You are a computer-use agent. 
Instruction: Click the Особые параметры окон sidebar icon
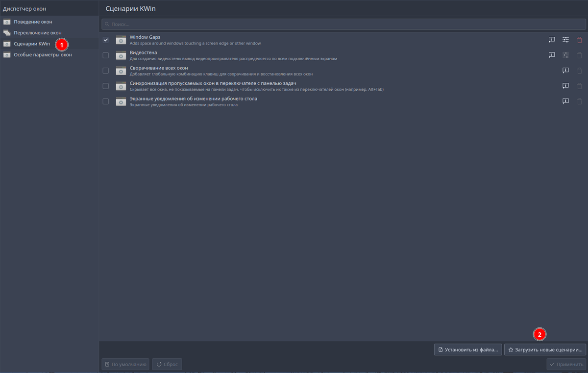point(7,54)
